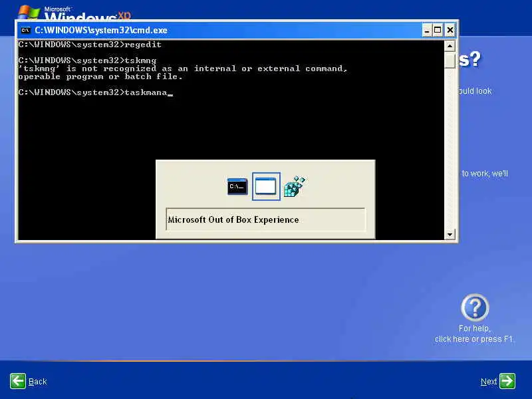Click the 'Microsoft Out of Box Experience' label
532x399 pixels.
point(233,220)
